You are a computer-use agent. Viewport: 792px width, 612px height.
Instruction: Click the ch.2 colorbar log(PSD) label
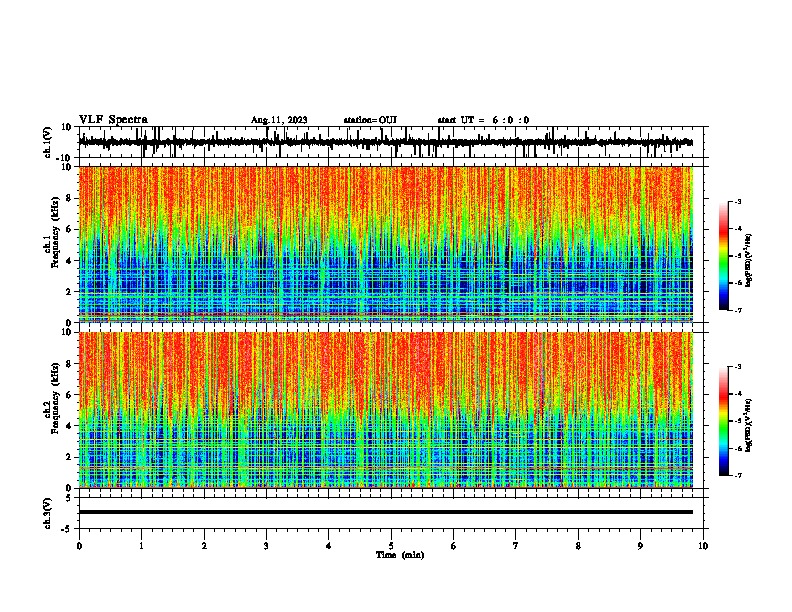coord(748,425)
